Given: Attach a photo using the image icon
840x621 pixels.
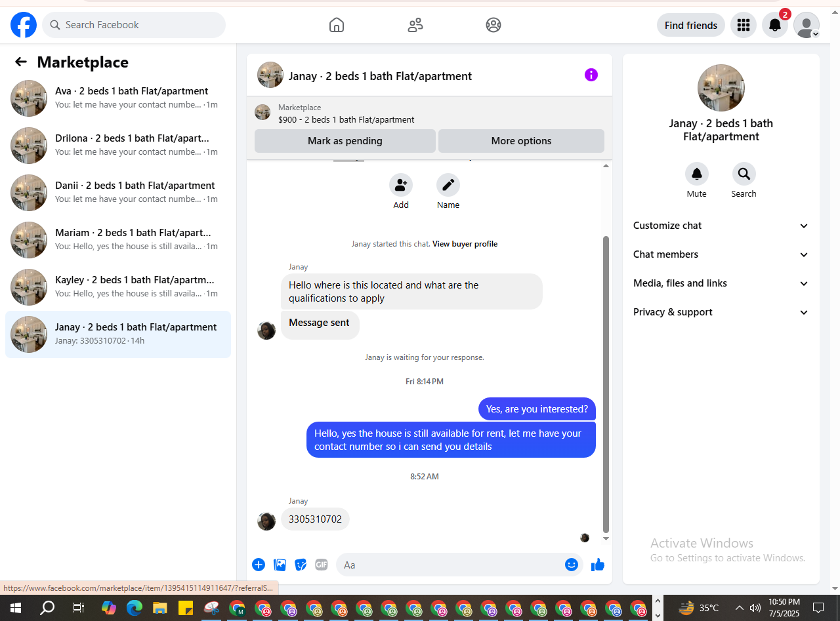Looking at the screenshot, I should (x=280, y=565).
